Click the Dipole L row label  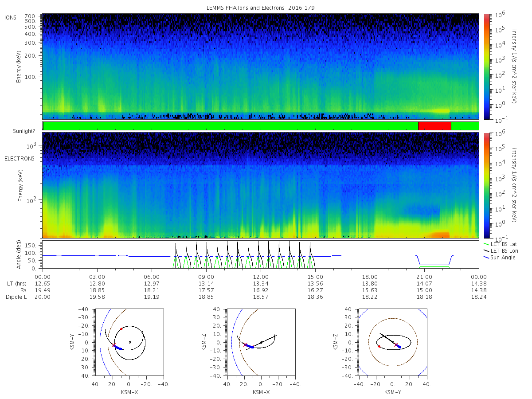click(16, 297)
